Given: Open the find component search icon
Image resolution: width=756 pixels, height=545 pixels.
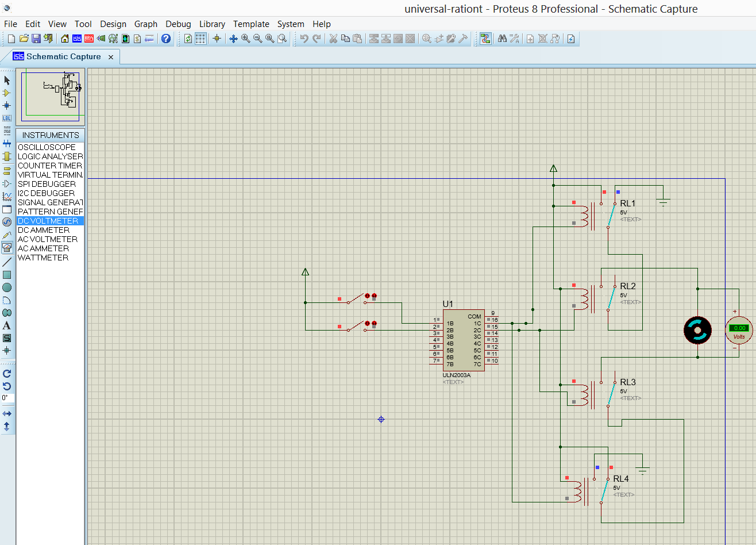Looking at the screenshot, I should coord(503,39).
